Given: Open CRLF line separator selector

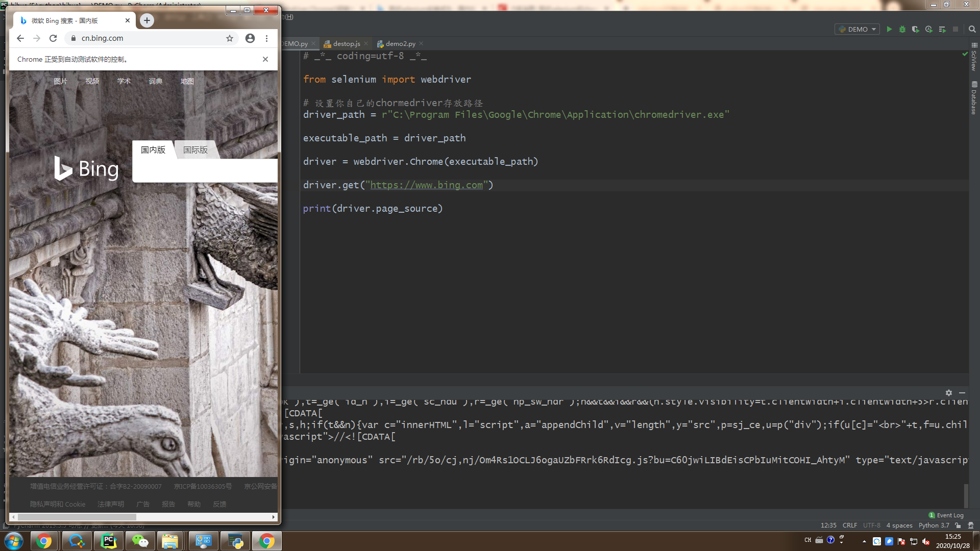Looking at the screenshot, I should click(850, 525).
